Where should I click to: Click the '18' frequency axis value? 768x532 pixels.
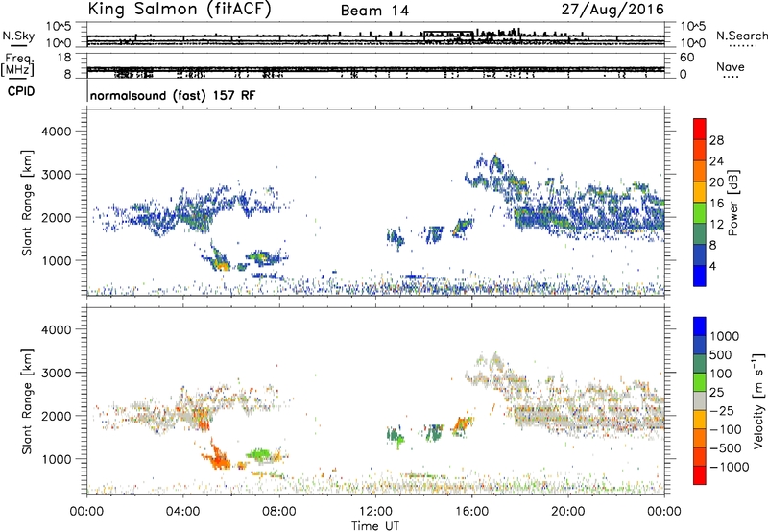[63, 58]
